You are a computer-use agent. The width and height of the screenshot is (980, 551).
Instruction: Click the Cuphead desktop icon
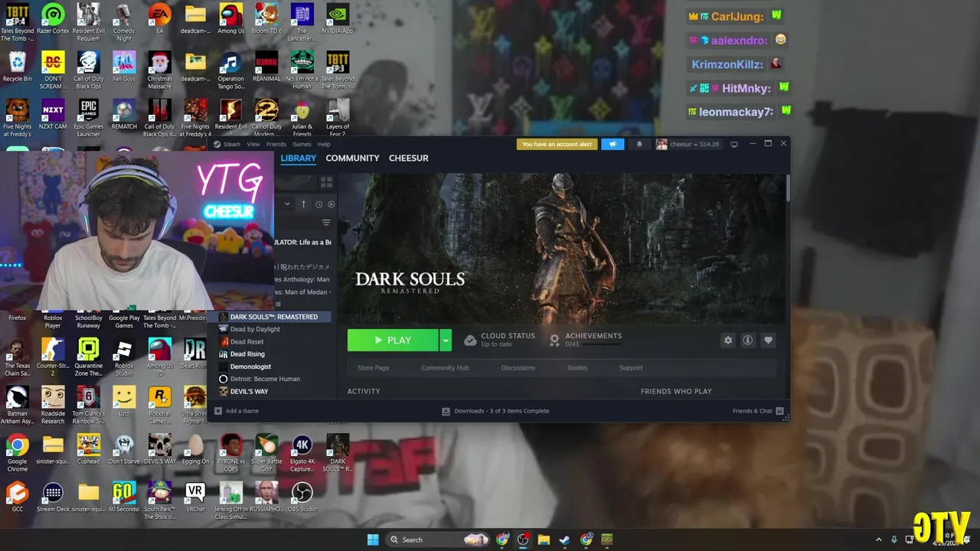point(88,449)
